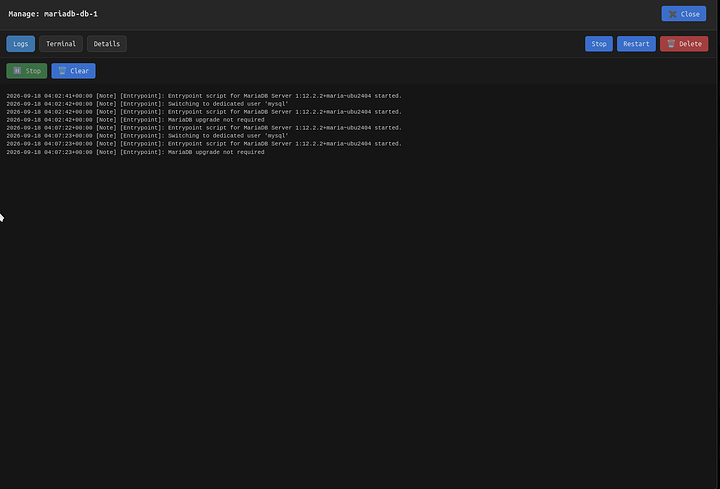Click trash icon on Clear button

click(62, 70)
